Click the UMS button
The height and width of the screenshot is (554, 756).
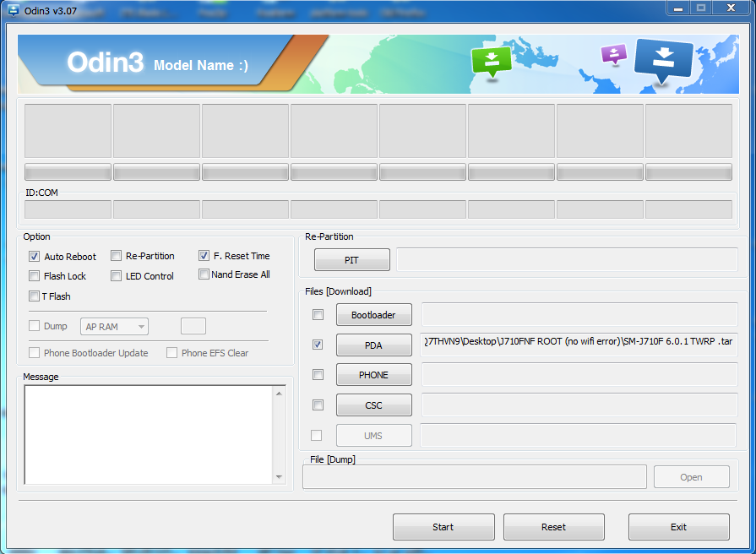[x=373, y=436]
